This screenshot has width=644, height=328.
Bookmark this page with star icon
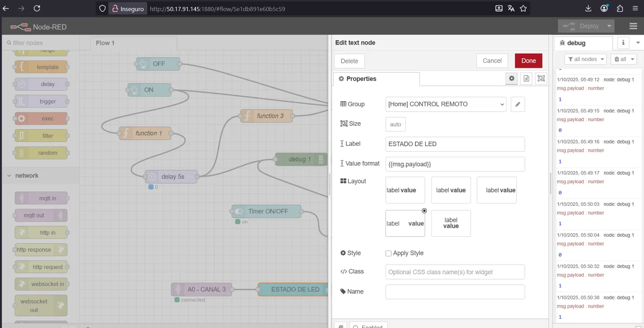pos(523,8)
